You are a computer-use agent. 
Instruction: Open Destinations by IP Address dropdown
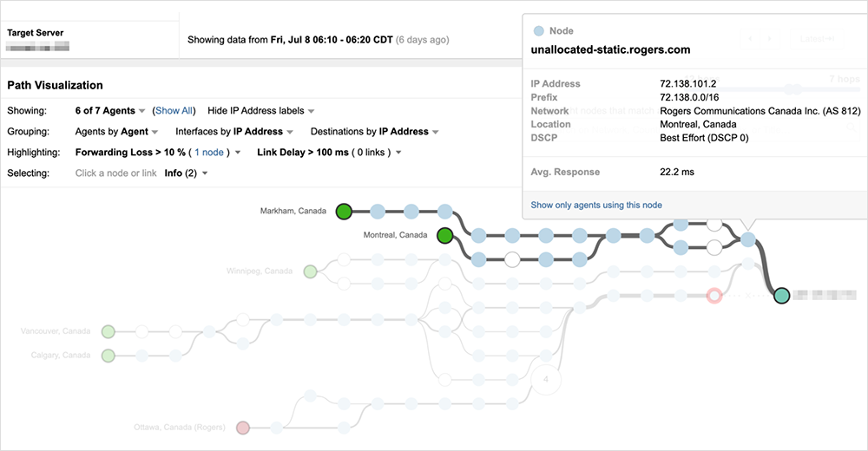pyautogui.click(x=374, y=132)
